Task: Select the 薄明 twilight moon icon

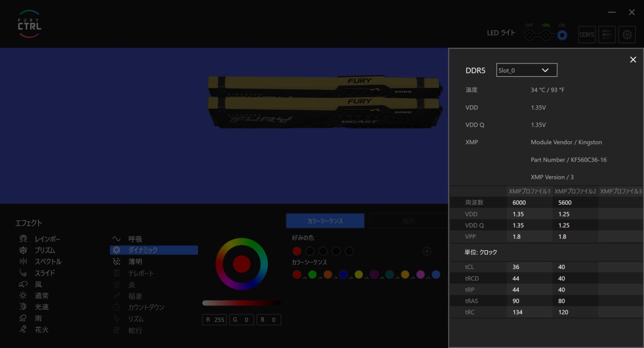Action: tap(116, 262)
